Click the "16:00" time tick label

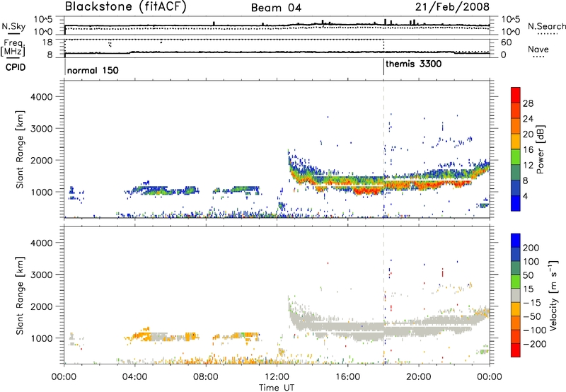click(x=347, y=377)
